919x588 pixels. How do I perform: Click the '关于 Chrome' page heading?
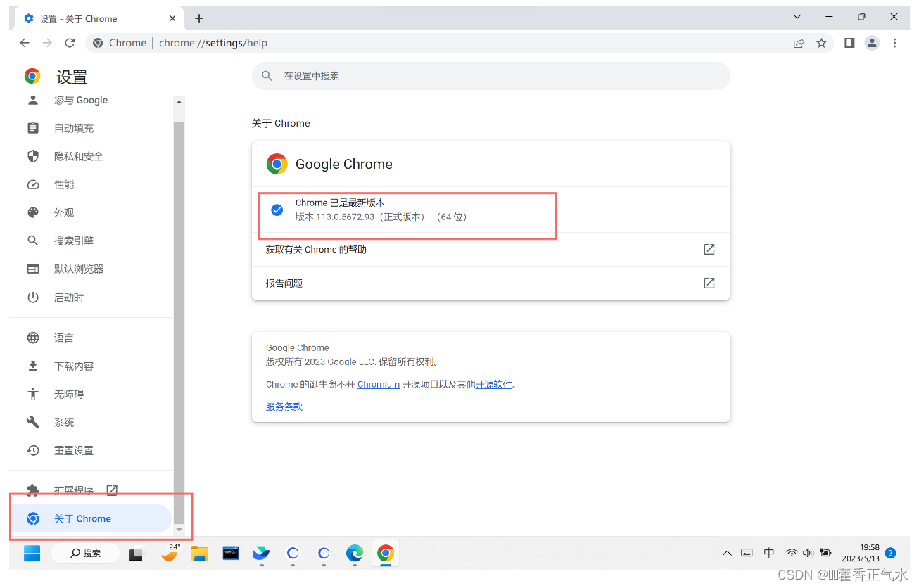pyautogui.click(x=281, y=123)
